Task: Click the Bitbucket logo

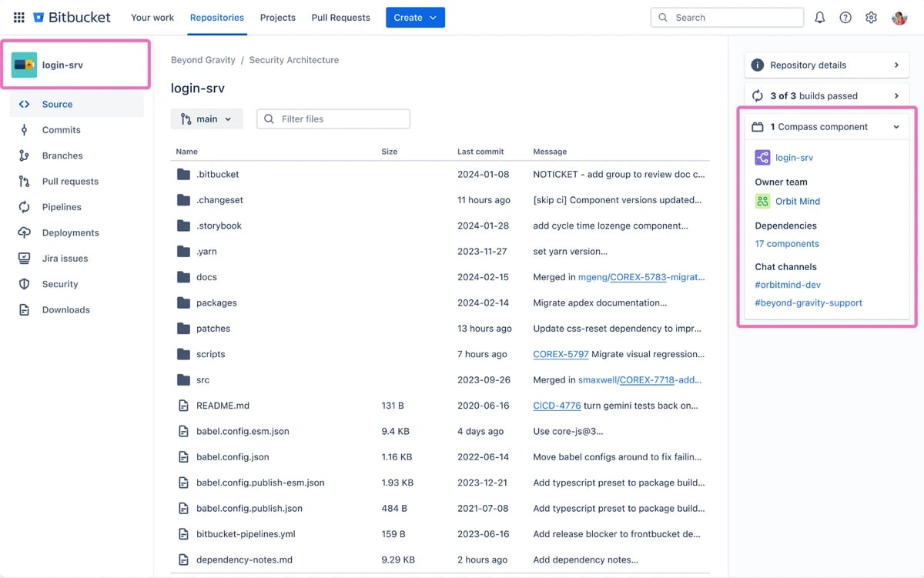Action: point(72,17)
